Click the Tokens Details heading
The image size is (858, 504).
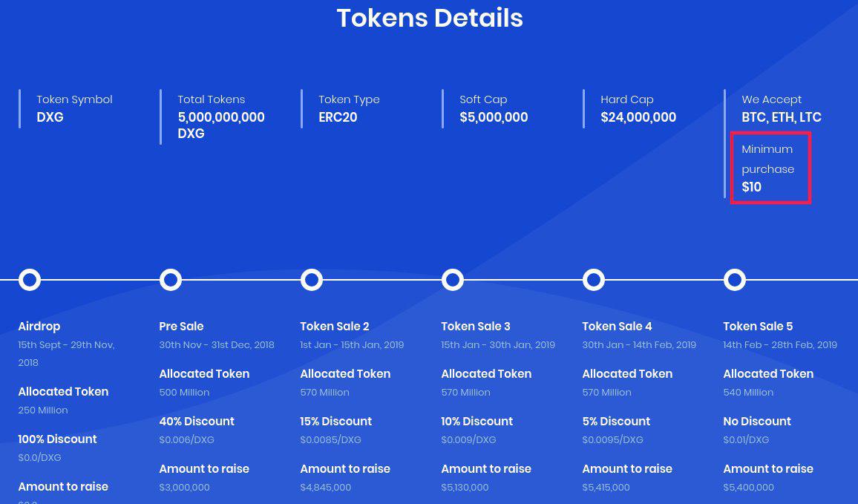click(430, 18)
